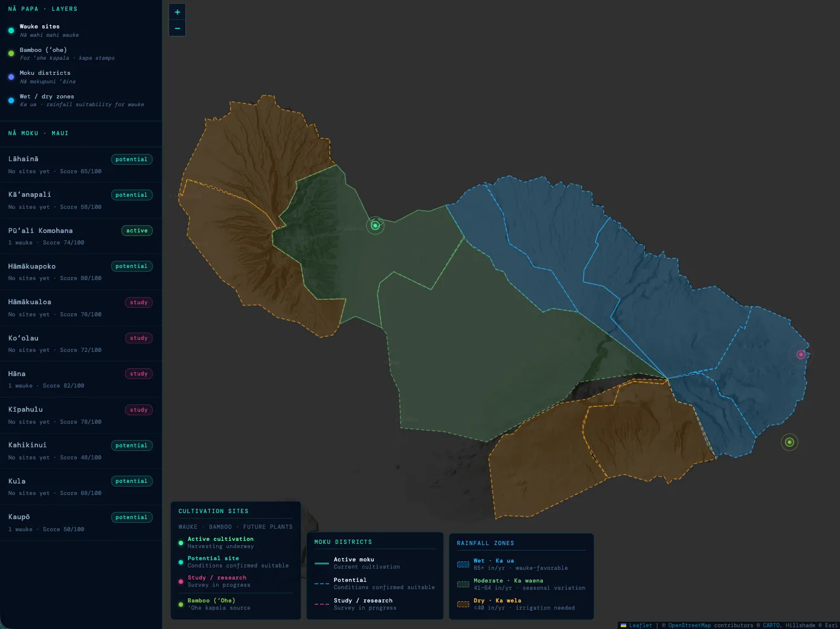
Task: Click the potential badge on Lāhainā
Action: click(x=132, y=159)
